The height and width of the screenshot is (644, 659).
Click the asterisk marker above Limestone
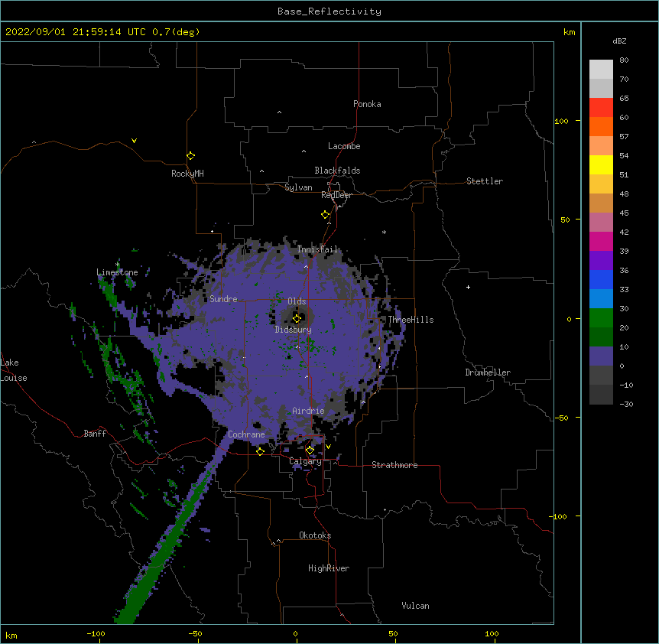click(117, 265)
